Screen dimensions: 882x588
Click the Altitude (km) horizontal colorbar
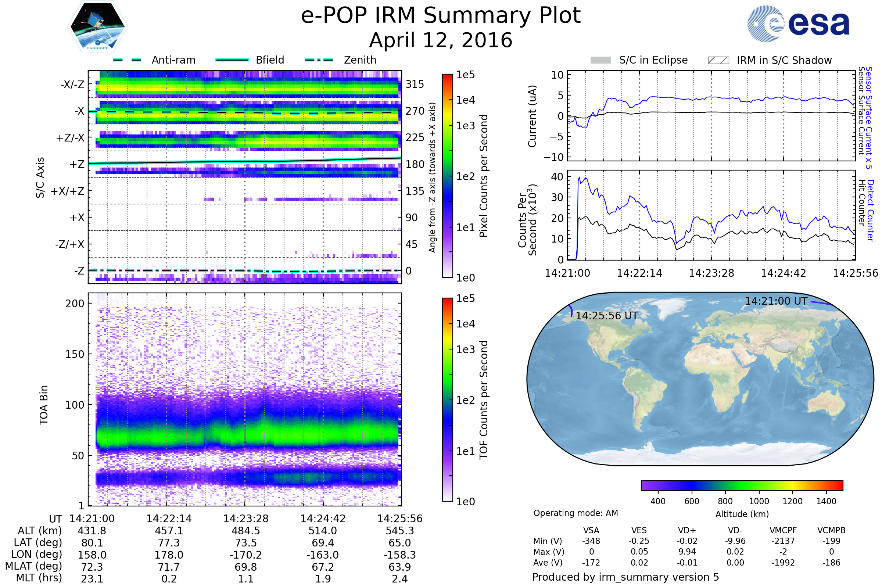(x=742, y=485)
